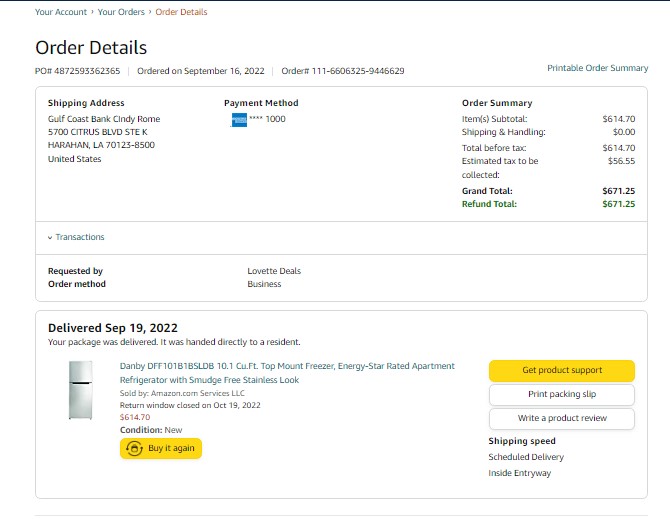Click the American Express card icon
This screenshot has height=519, width=670.
(239, 120)
